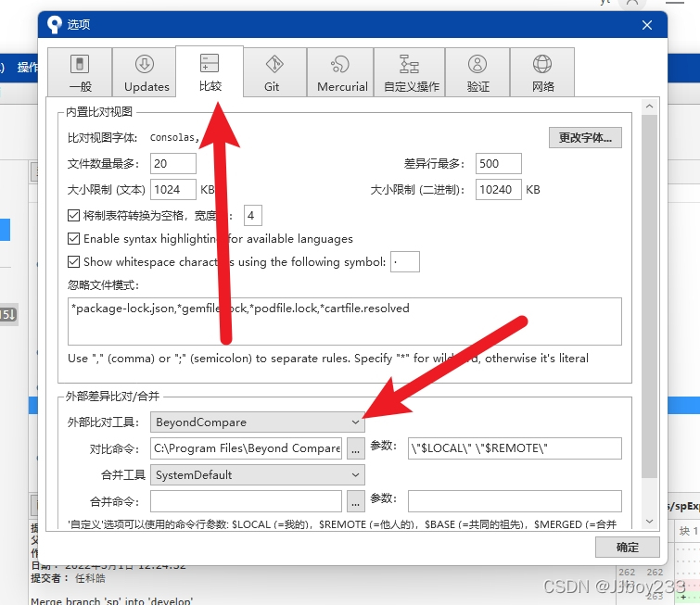Click the 合并命令 merge command field
This screenshot has width=700, height=605.
pyautogui.click(x=246, y=501)
